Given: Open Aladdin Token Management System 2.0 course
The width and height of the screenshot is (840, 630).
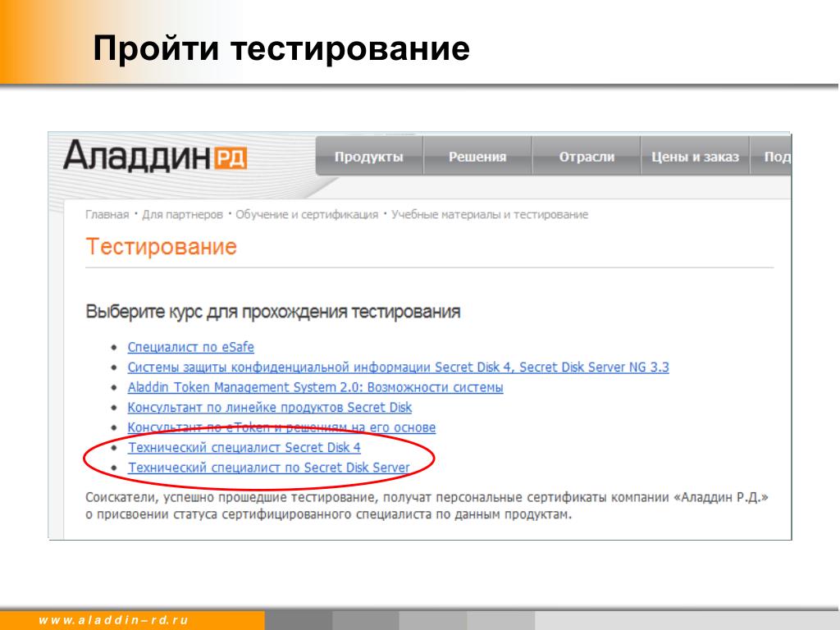Looking at the screenshot, I should coord(315,387).
